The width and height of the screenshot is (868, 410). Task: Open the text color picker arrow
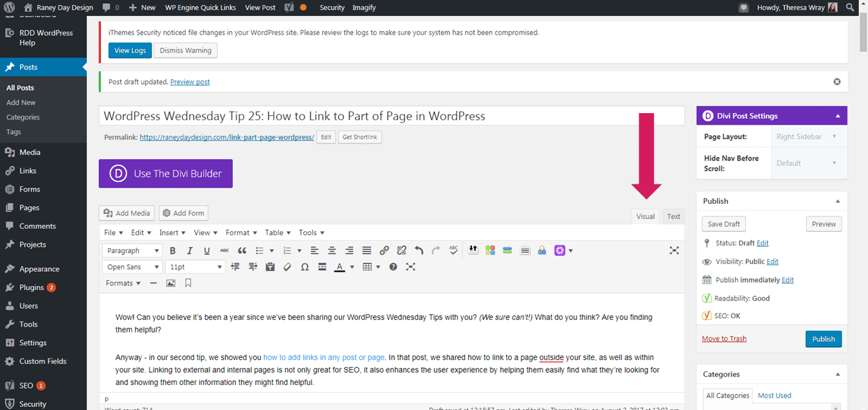click(352, 267)
